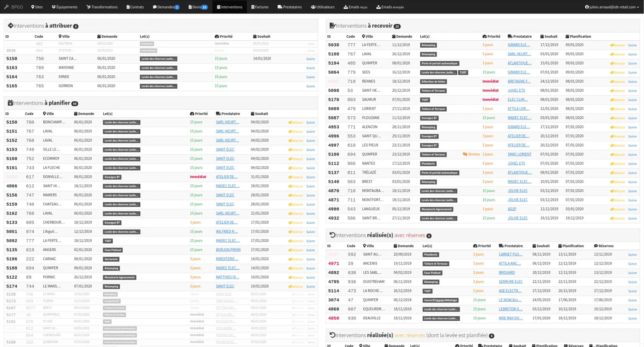This screenshot has height=347, width=644.
Task: Open the Devis section with badge 18
Action: 198,7
